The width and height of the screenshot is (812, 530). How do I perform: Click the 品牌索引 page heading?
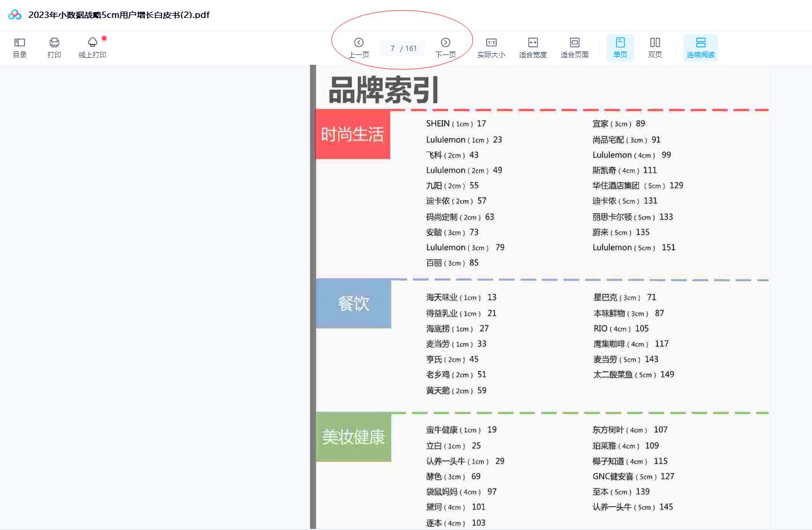click(x=383, y=90)
